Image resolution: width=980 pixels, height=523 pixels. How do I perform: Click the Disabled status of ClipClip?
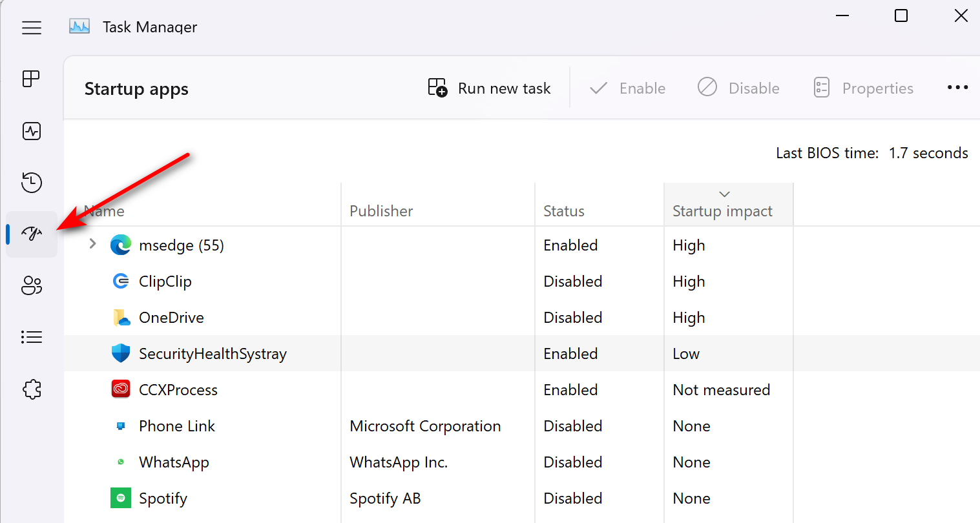pyautogui.click(x=573, y=282)
